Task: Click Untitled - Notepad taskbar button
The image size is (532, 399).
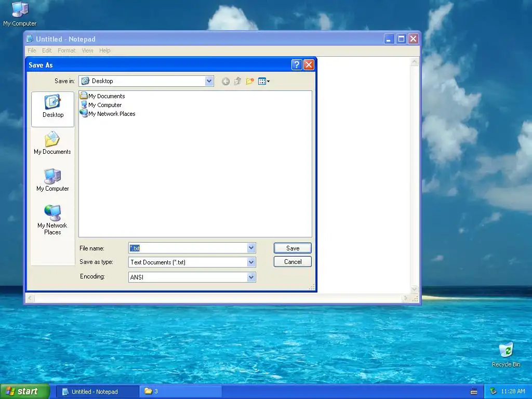Action: 97,392
